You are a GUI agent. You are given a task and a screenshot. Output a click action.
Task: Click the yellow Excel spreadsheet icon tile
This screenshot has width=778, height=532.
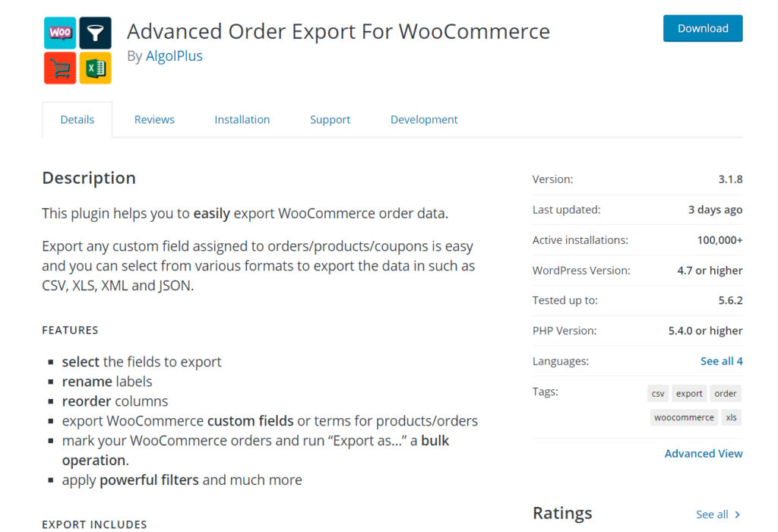(x=96, y=68)
